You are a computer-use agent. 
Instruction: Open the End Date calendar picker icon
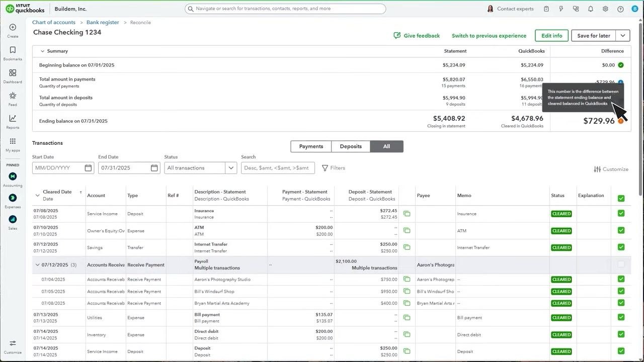click(154, 168)
